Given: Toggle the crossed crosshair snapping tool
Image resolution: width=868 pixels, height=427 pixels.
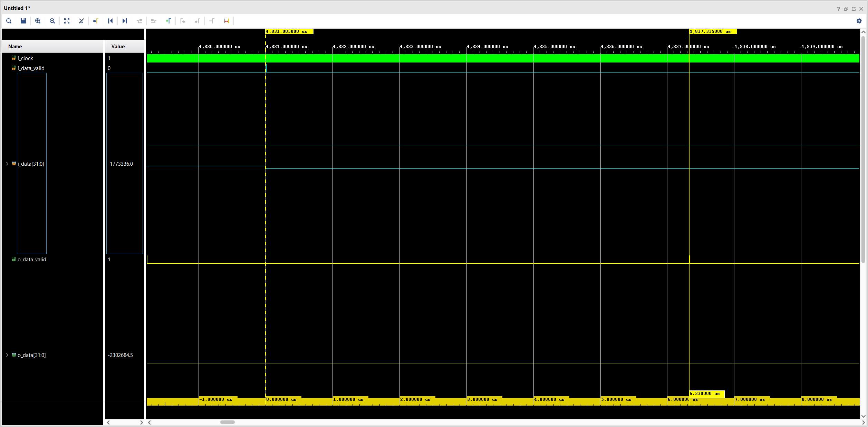Looking at the screenshot, I should [81, 21].
